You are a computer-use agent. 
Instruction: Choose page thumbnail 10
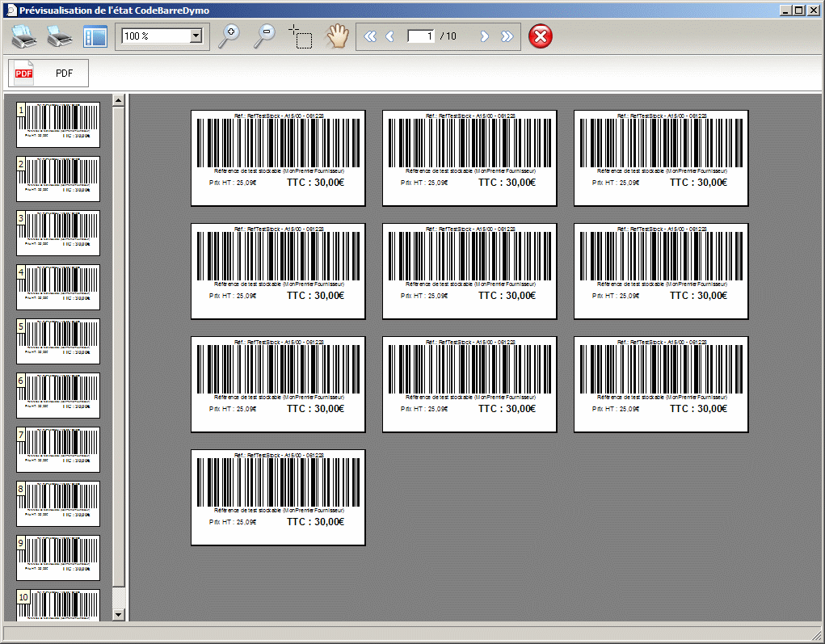(58, 605)
